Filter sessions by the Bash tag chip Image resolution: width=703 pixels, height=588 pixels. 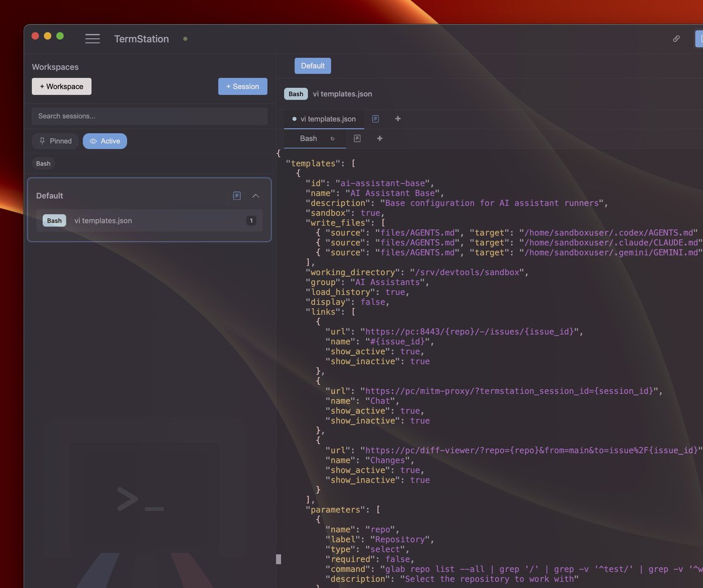click(43, 163)
